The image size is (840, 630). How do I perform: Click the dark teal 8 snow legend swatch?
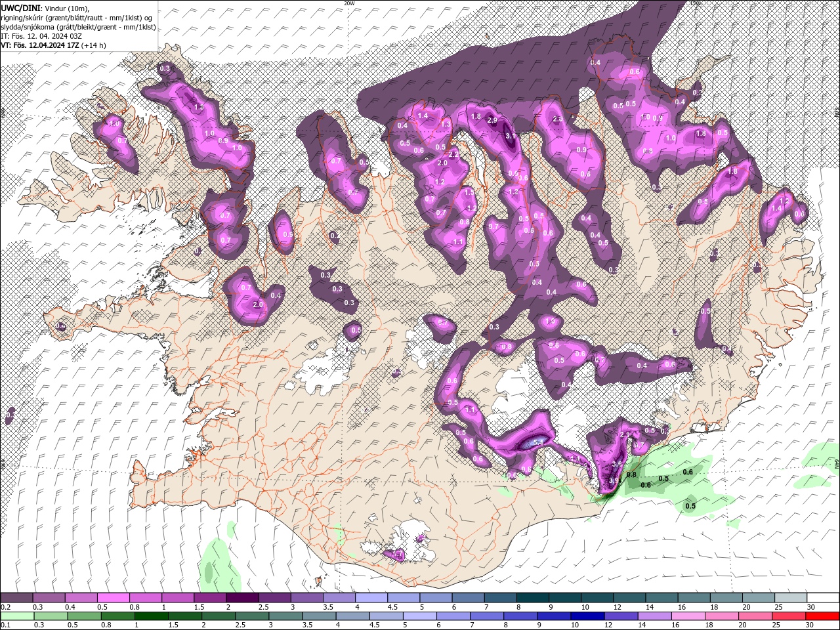(x=532, y=598)
